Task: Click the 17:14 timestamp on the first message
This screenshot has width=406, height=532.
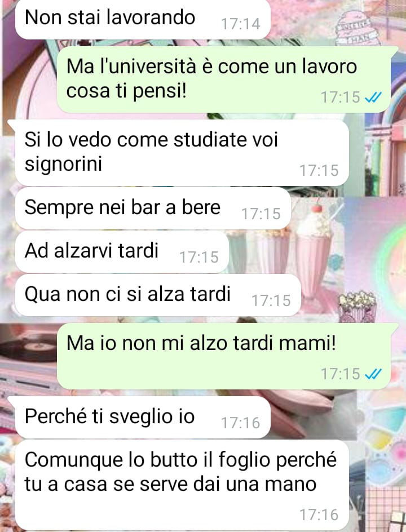Action: point(241,24)
